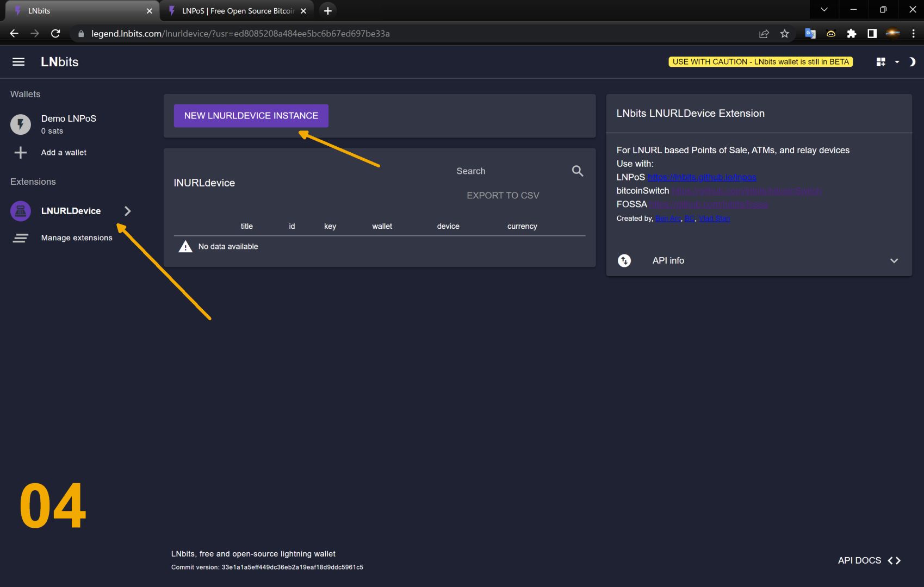Click the plus icon to add a wallet
The image size is (924, 587).
pyautogui.click(x=21, y=153)
